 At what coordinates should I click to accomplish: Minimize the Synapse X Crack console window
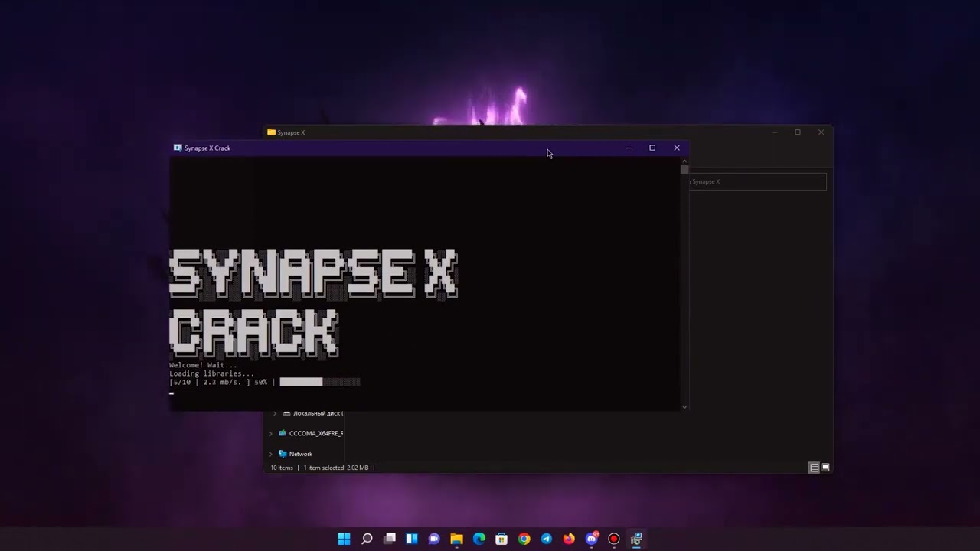[629, 148]
